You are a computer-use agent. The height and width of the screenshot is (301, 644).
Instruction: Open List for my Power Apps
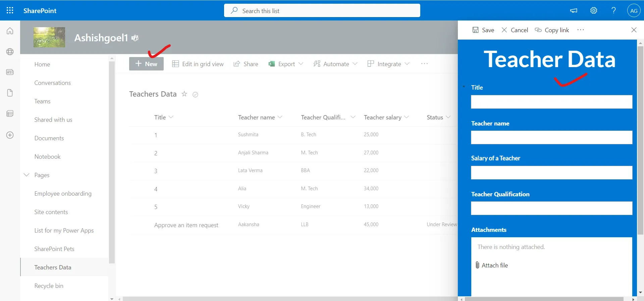(64, 230)
